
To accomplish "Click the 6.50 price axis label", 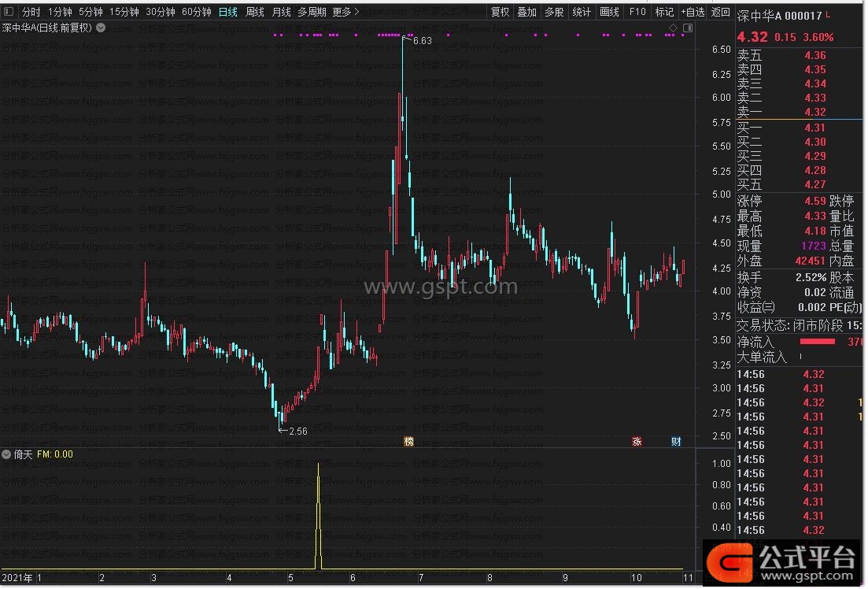I will [722, 50].
